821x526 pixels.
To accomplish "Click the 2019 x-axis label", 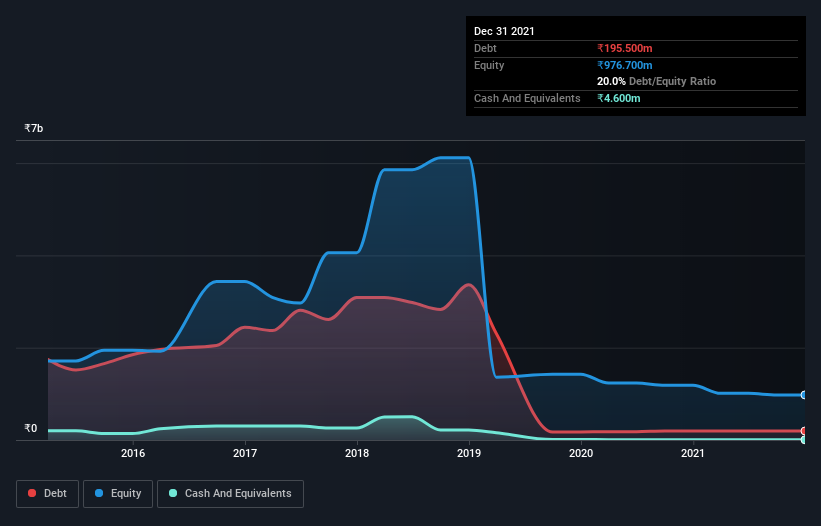I will coord(469,453).
